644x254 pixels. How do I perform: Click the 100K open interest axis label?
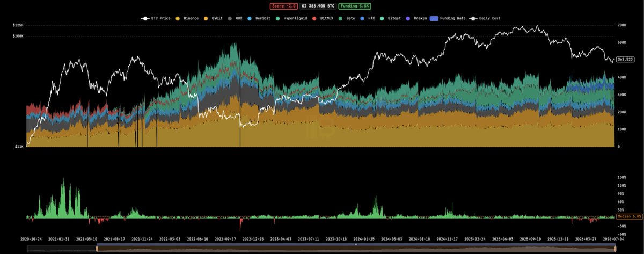(x=622, y=129)
